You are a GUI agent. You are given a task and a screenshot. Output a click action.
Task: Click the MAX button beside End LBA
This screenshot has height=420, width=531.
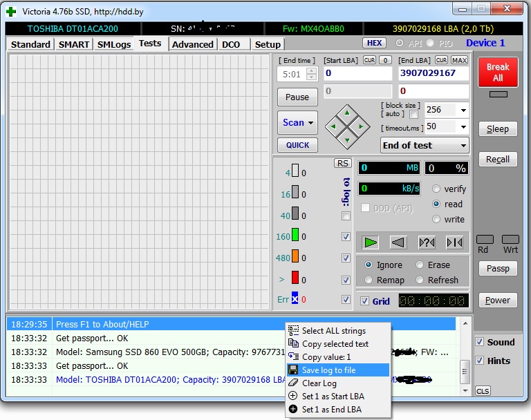pyautogui.click(x=459, y=60)
